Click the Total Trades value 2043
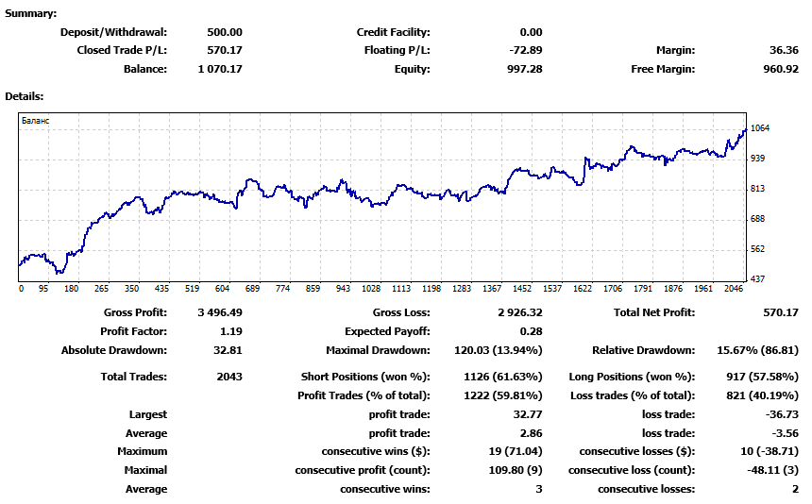Screen dimensions: 812x504 pos(228,377)
